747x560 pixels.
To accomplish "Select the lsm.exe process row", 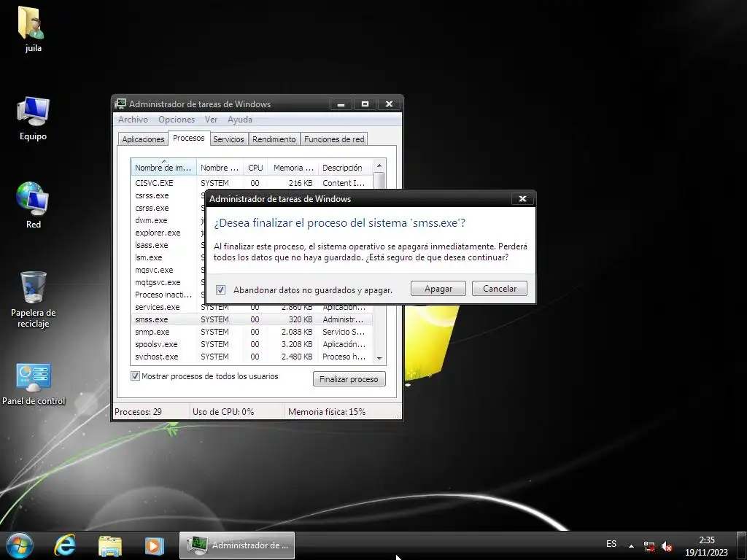I will click(169, 257).
